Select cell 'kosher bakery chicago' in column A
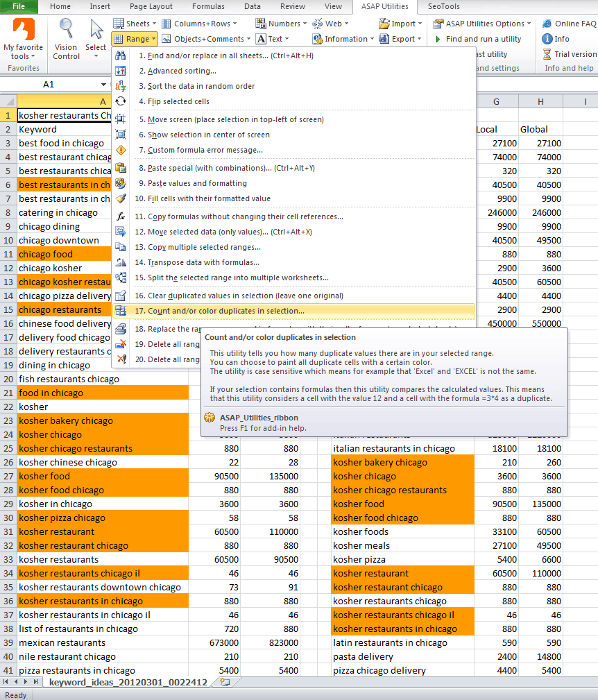The image size is (598, 700). pyautogui.click(x=103, y=420)
